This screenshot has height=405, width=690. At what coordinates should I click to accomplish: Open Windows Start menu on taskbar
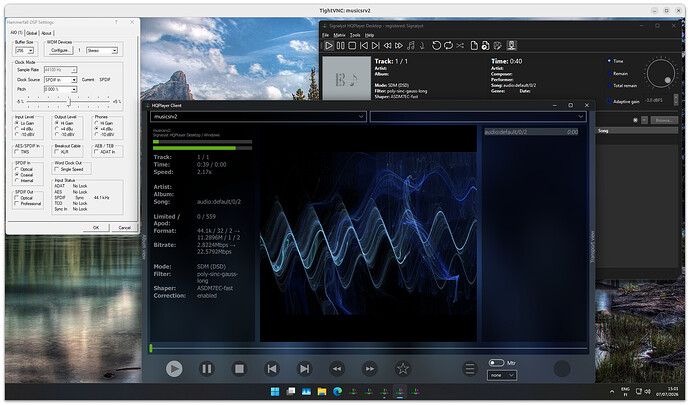(275, 391)
